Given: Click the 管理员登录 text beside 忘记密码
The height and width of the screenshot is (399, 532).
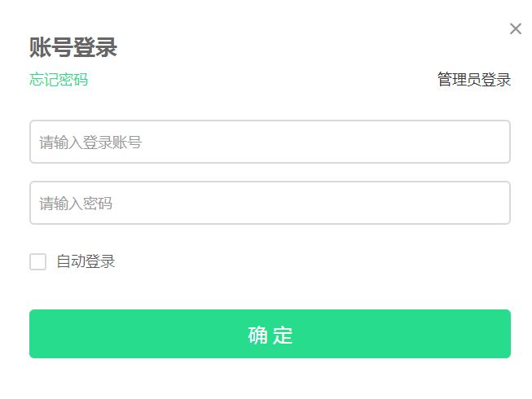Looking at the screenshot, I should click(474, 80).
